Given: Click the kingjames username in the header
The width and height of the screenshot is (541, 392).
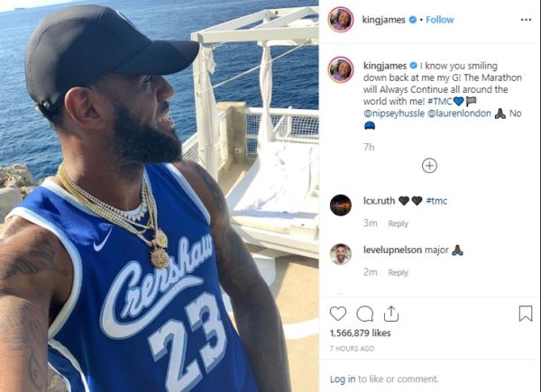Looking at the screenshot, I should [384, 20].
